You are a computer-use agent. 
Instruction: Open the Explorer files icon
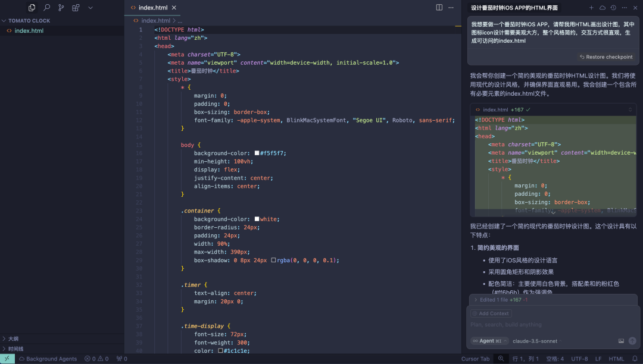[x=32, y=7]
